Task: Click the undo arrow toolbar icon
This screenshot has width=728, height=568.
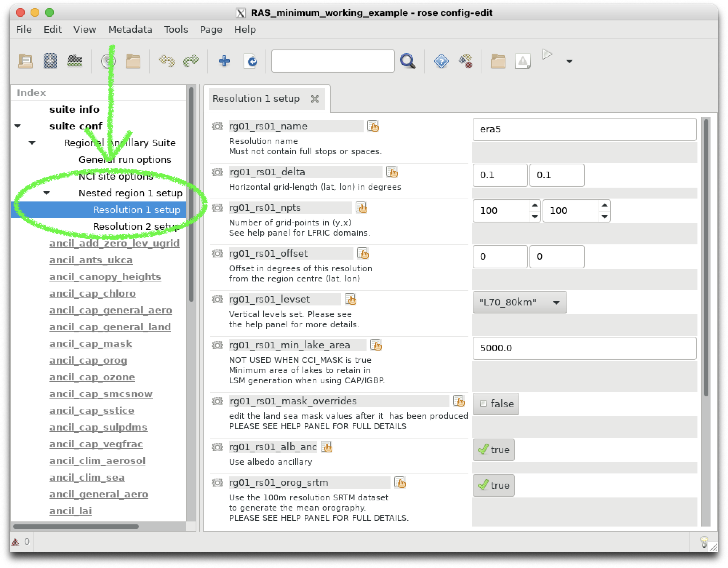Action: coord(167,61)
